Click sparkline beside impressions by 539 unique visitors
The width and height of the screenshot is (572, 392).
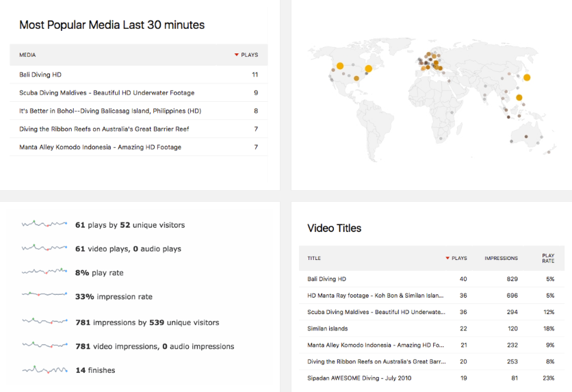click(x=44, y=322)
